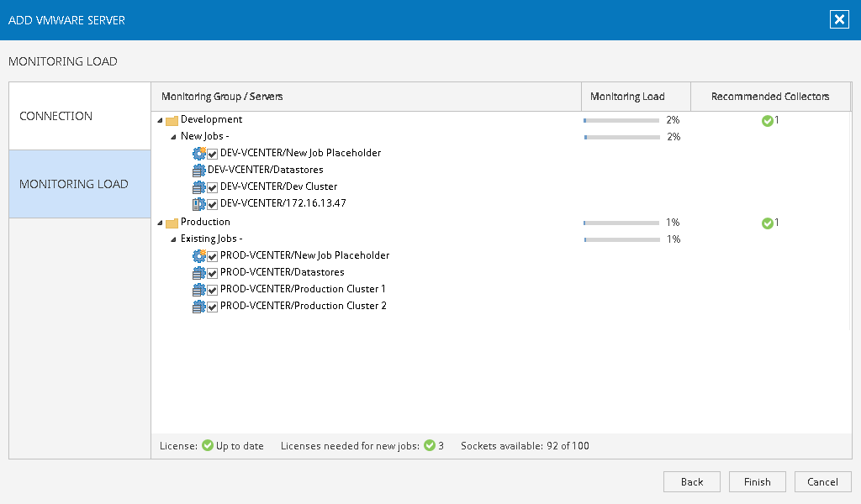Click the License up to date status icon
Viewport: 861px width, 504px height.
click(208, 445)
